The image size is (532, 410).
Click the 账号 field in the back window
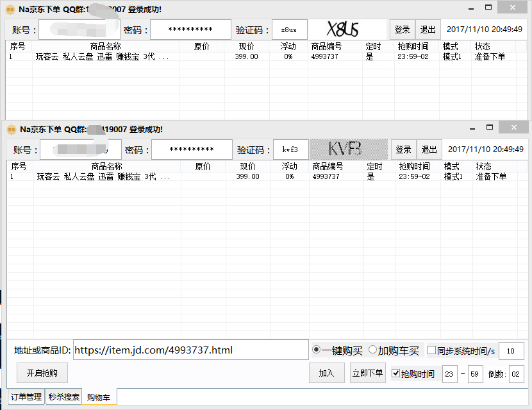[79, 30]
